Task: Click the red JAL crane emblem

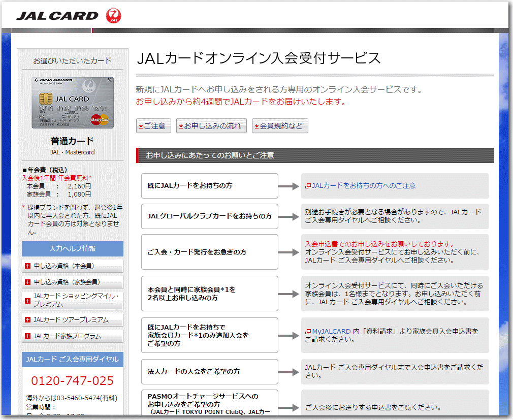Action: pyautogui.click(x=114, y=16)
